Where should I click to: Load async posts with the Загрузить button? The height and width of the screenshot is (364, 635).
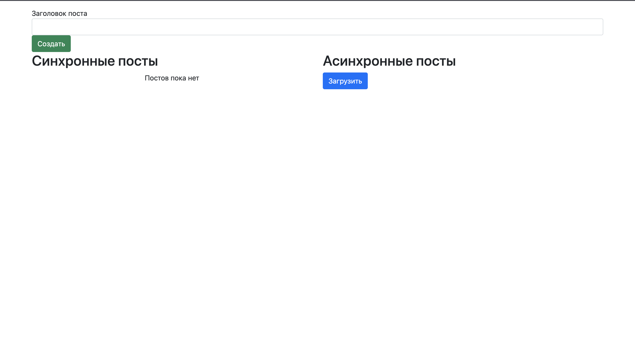click(x=345, y=81)
